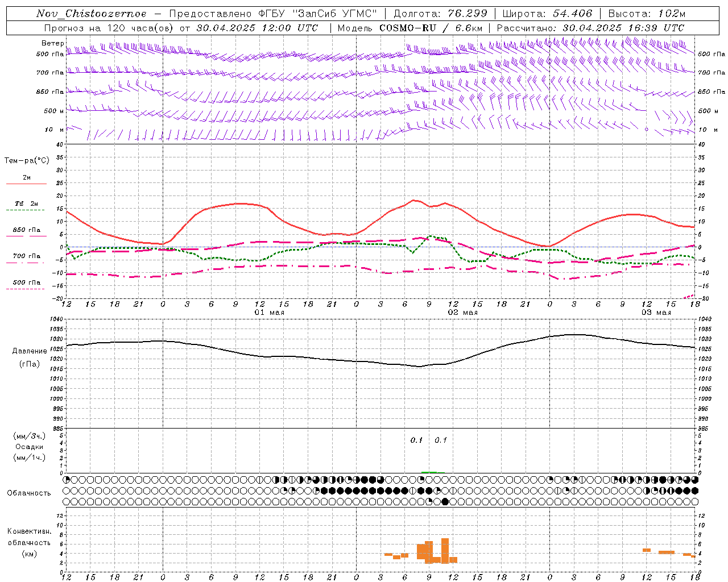Click the 03 мая date label
728x582 pixels.
(656, 313)
